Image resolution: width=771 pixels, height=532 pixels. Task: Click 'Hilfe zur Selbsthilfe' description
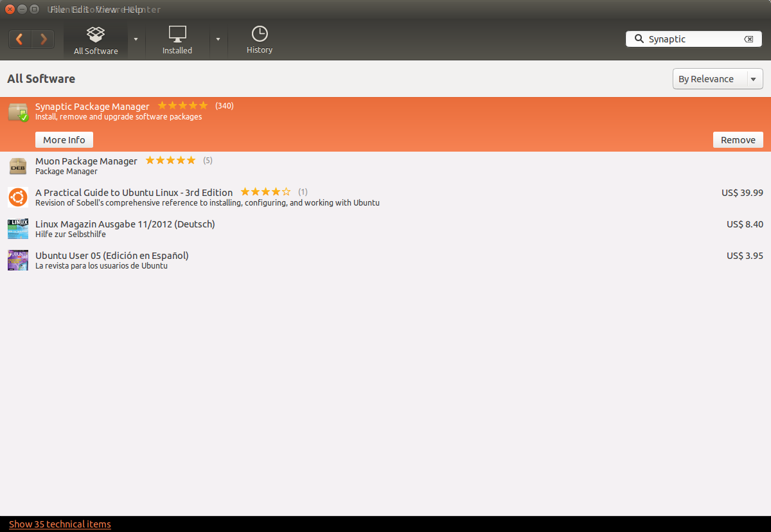[x=71, y=234]
